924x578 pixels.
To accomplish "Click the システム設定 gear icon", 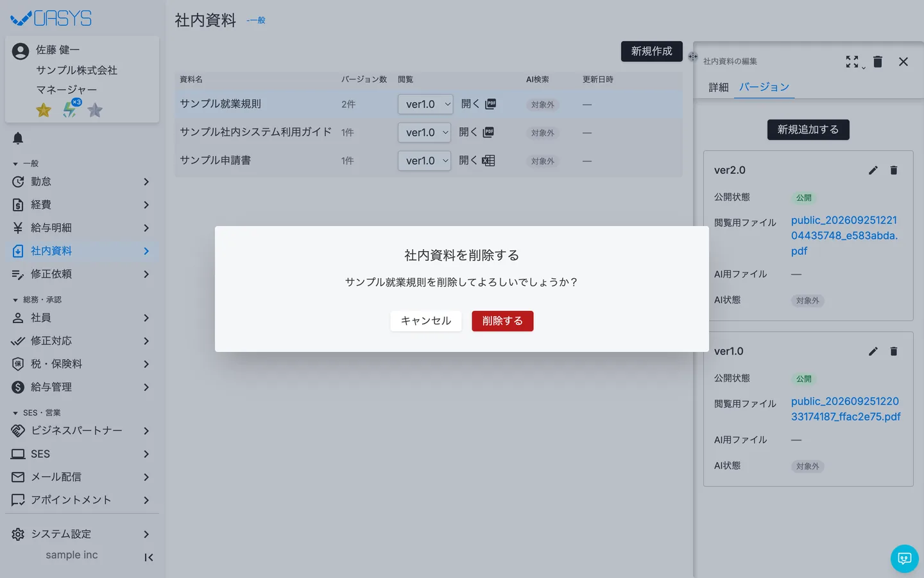I will pyautogui.click(x=18, y=534).
